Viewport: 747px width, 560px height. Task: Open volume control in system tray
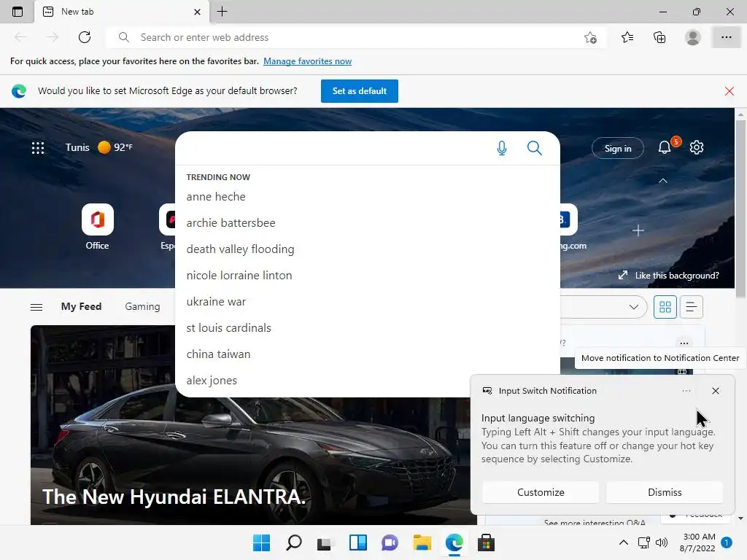pyautogui.click(x=661, y=542)
